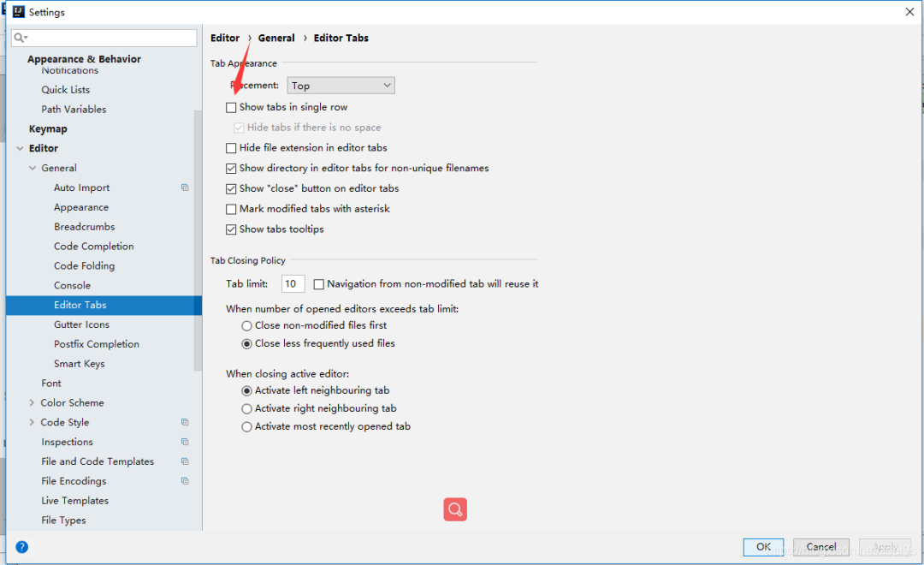Open Appearance & Behavior settings category

click(84, 59)
